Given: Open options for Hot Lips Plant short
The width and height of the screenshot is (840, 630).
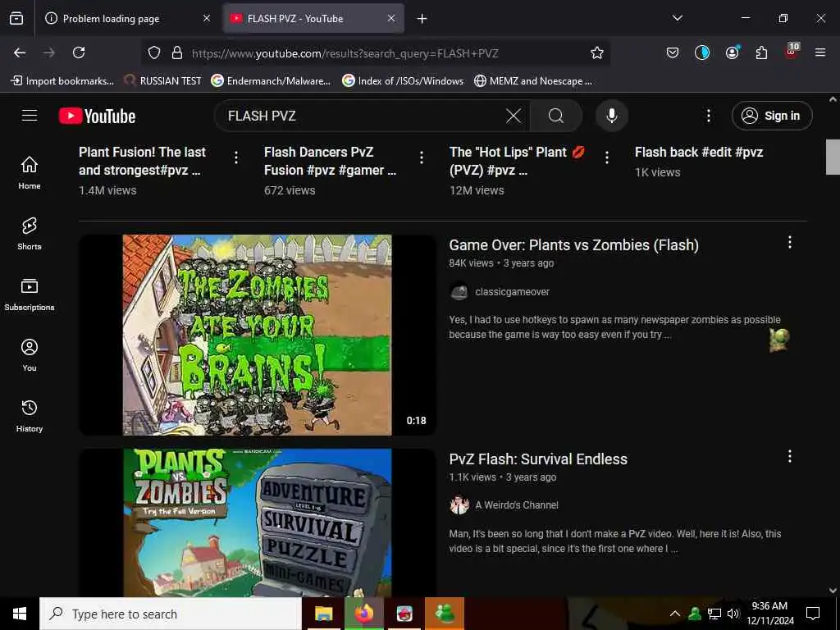Looking at the screenshot, I should (x=606, y=157).
